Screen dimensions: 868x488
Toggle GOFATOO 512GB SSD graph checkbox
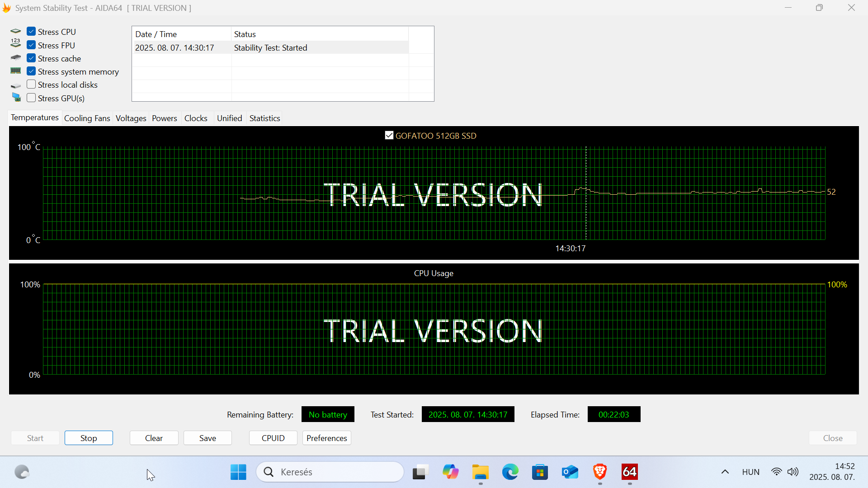(389, 136)
